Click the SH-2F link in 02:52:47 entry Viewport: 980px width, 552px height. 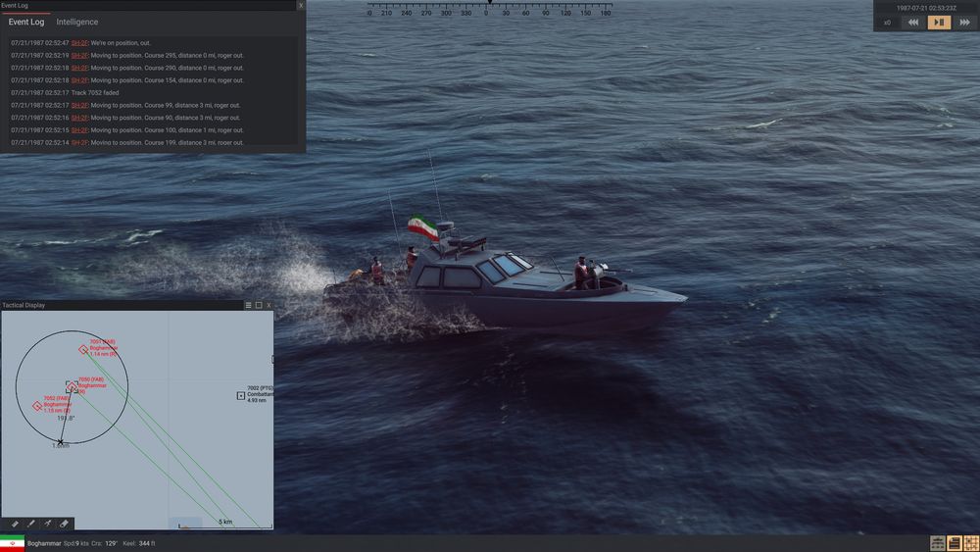[x=79, y=43]
